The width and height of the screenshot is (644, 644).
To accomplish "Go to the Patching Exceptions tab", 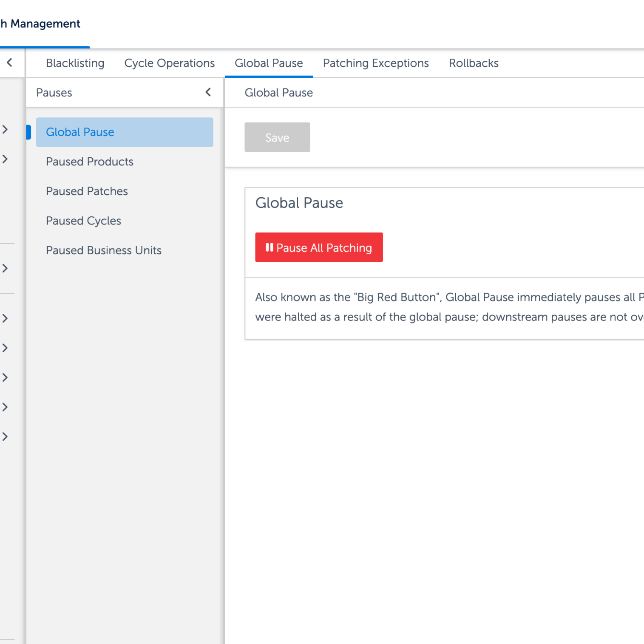I will point(376,63).
